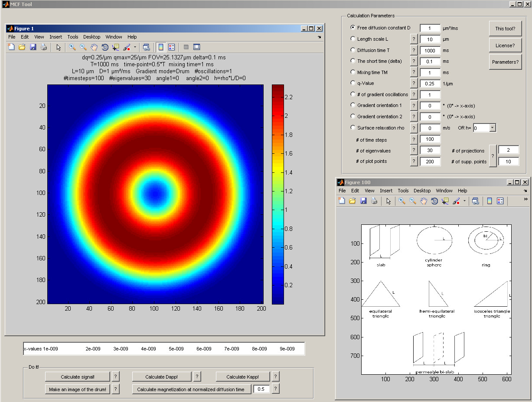Click Save icon in Figure 1 toolbar

33,47
